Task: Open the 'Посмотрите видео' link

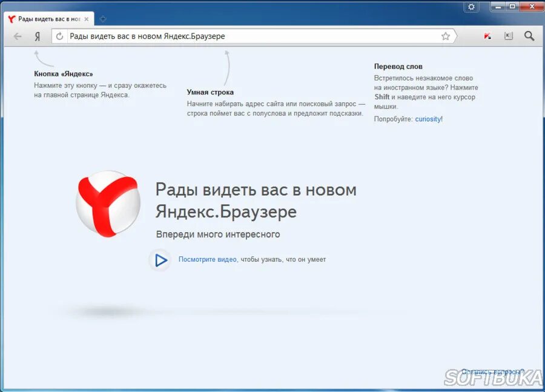Action: (x=207, y=259)
